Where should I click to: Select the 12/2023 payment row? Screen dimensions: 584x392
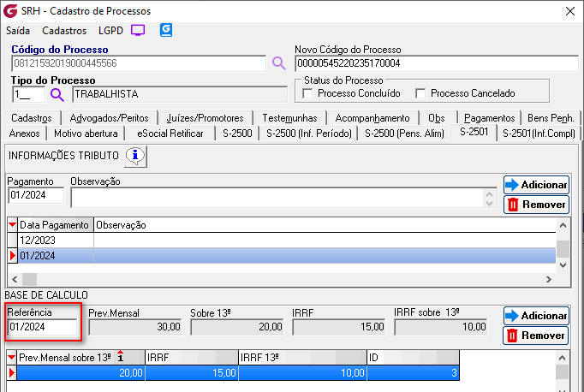point(51,241)
